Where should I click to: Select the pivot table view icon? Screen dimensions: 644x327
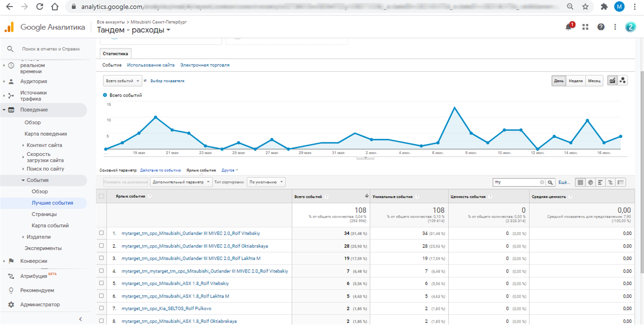pyautogui.click(x=621, y=182)
